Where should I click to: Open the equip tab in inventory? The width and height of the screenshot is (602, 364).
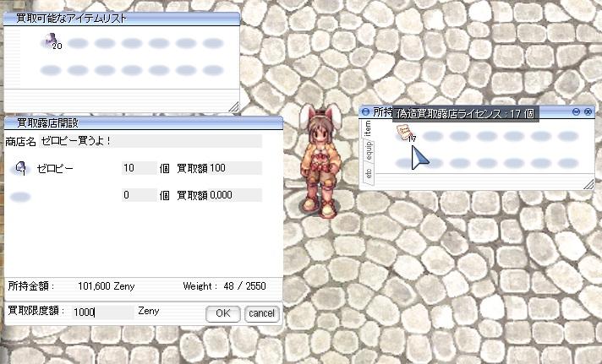pos(368,150)
